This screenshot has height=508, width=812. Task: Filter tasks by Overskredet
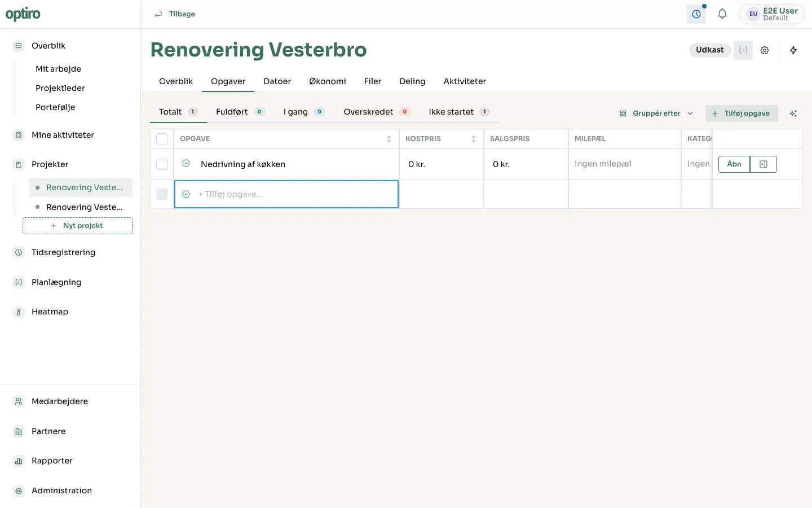pyautogui.click(x=377, y=112)
